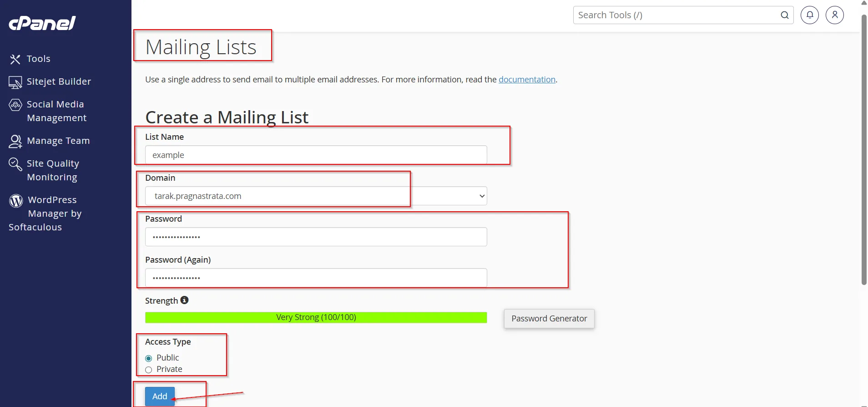This screenshot has height=407, width=868.
Task: Open Manage Team menu item
Action: (x=58, y=141)
